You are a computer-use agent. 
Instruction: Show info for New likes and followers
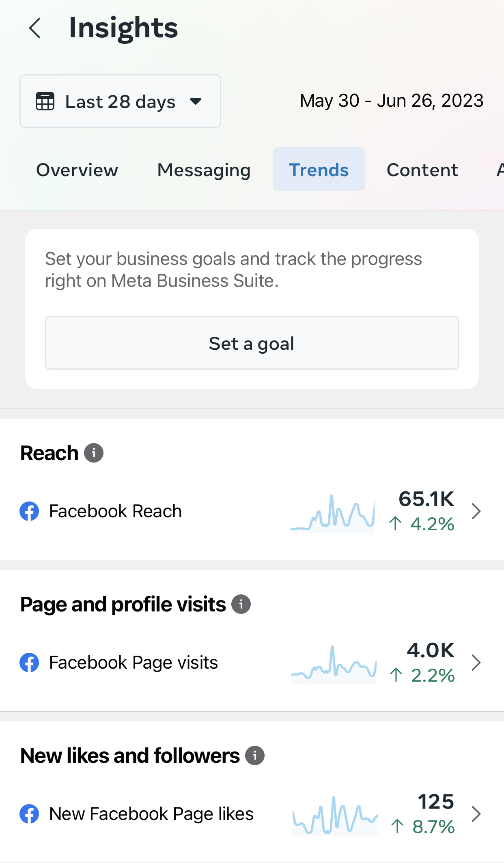tap(255, 755)
